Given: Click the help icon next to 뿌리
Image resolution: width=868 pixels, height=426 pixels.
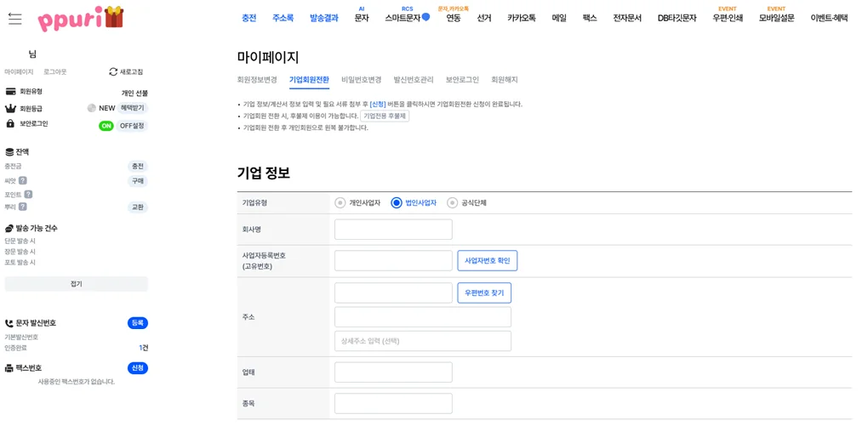Looking at the screenshot, I should click(23, 207).
